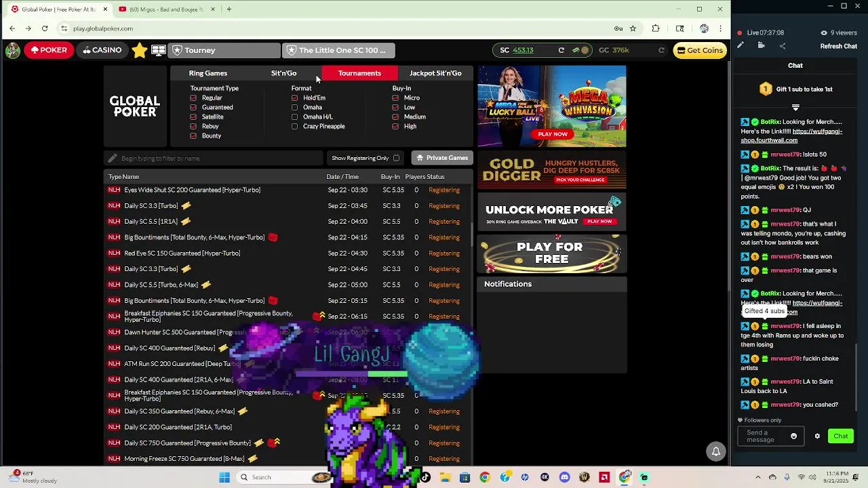Image resolution: width=868 pixels, height=488 pixels.
Task: Bookmark this page with star icon
Action: point(633,28)
